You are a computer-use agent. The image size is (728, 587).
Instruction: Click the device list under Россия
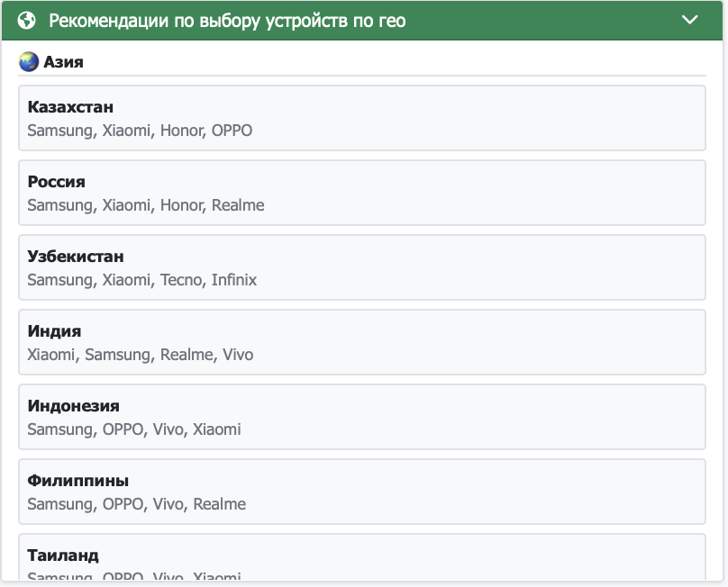(146, 205)
